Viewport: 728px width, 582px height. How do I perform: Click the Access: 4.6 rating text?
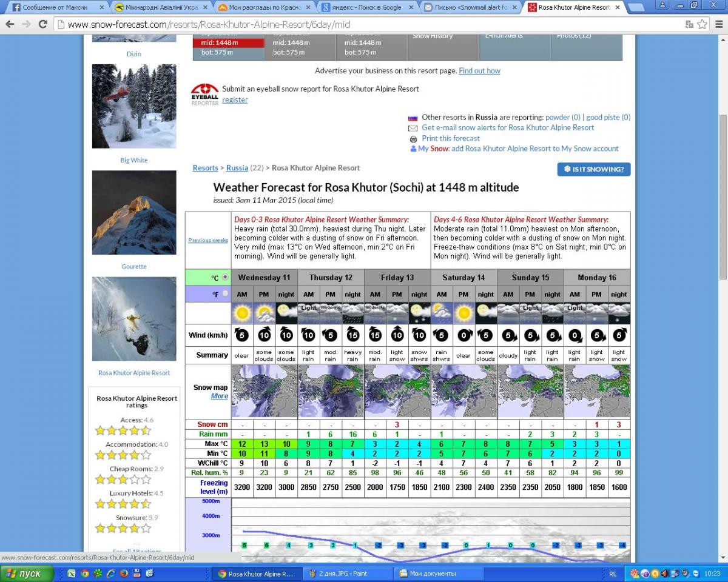tap(136, 420)
